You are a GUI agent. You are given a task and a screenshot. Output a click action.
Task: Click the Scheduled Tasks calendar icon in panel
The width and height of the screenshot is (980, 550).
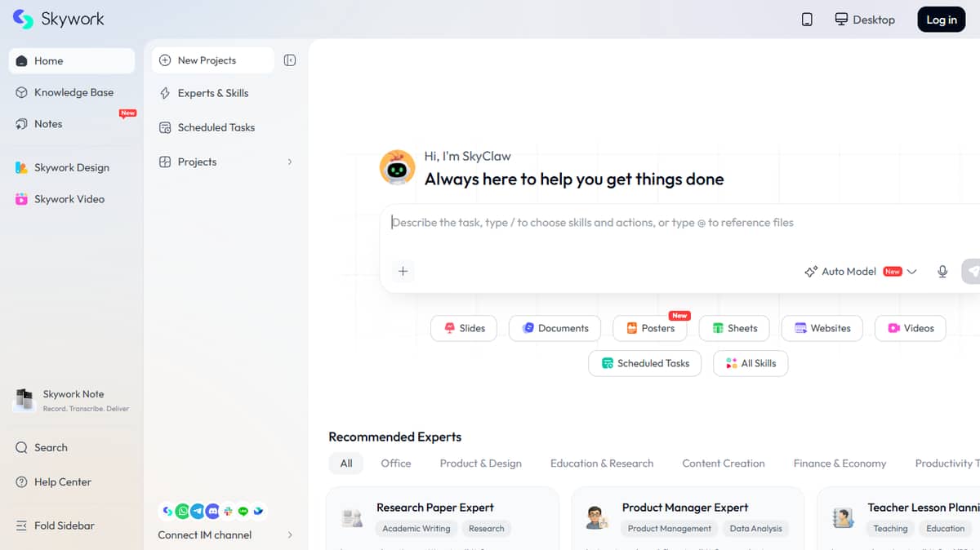point(164,127)
